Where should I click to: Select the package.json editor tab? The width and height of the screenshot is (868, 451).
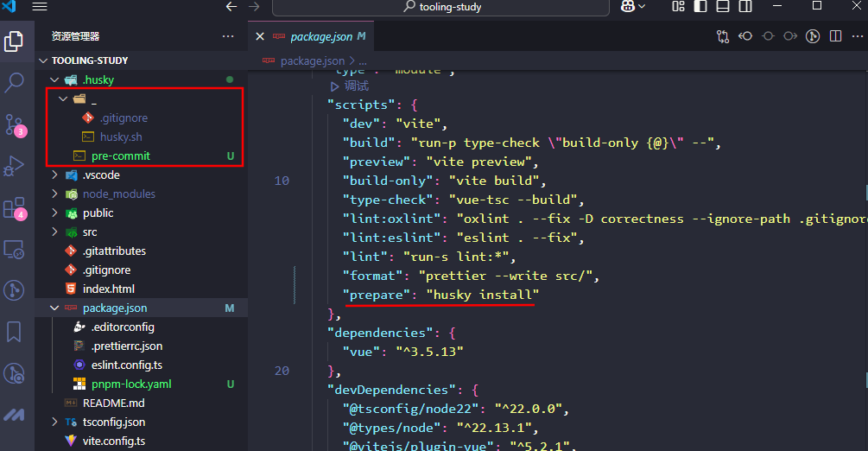click(320, 36)
